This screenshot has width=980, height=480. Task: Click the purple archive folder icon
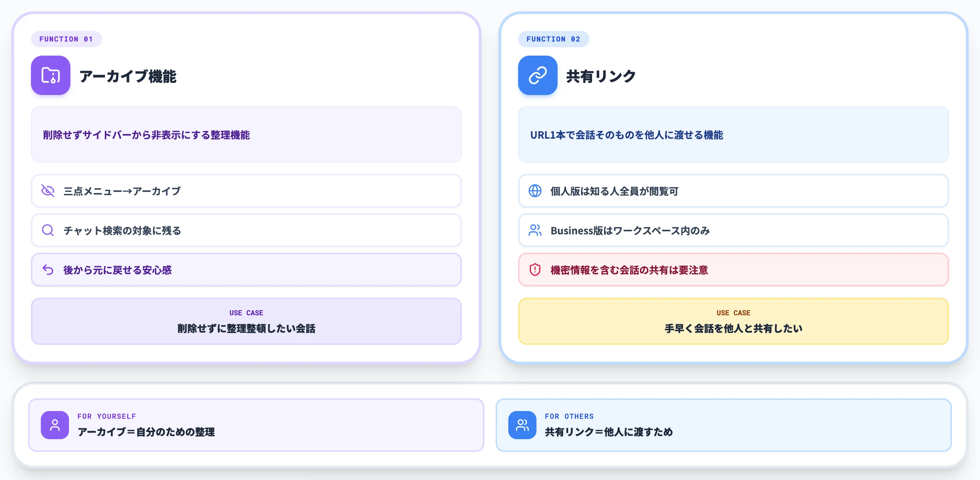[51, 75]
